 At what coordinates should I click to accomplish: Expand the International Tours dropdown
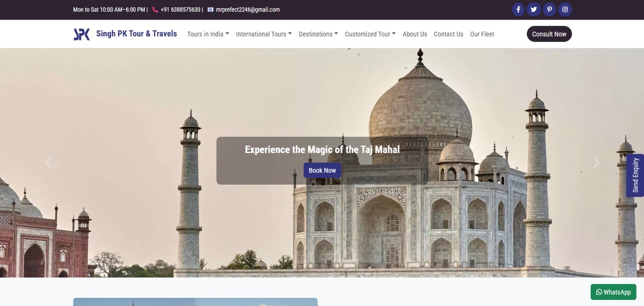264,34
